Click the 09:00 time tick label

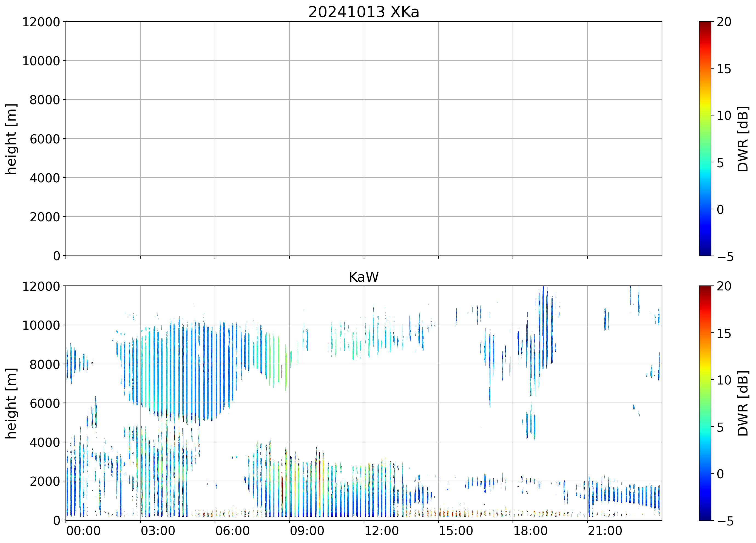click(x=307, y=531)
